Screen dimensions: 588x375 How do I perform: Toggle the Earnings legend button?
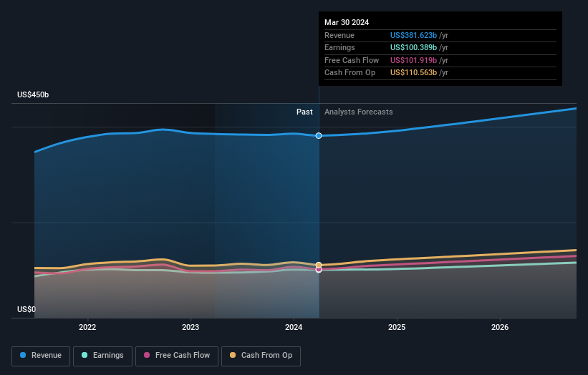point(102,356)
